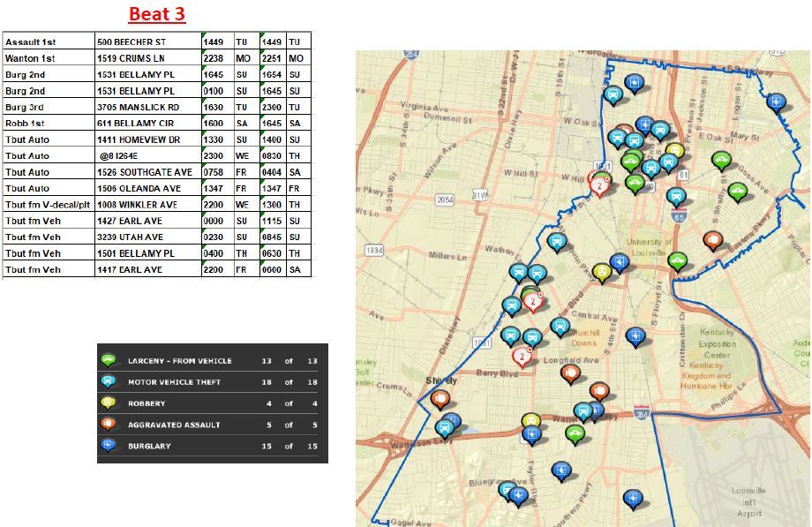Select the orange Aggravated Assault legend icon

[109, 424]
